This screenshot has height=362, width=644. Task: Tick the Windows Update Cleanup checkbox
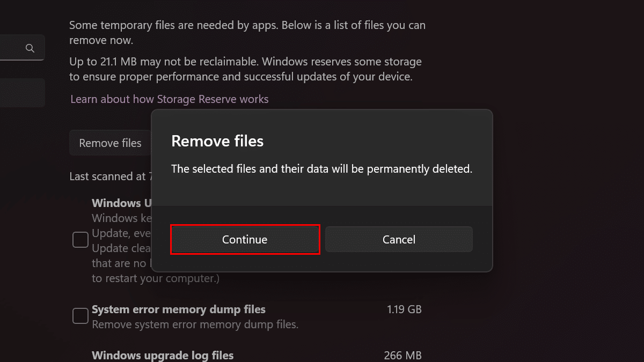click(80, 240)
